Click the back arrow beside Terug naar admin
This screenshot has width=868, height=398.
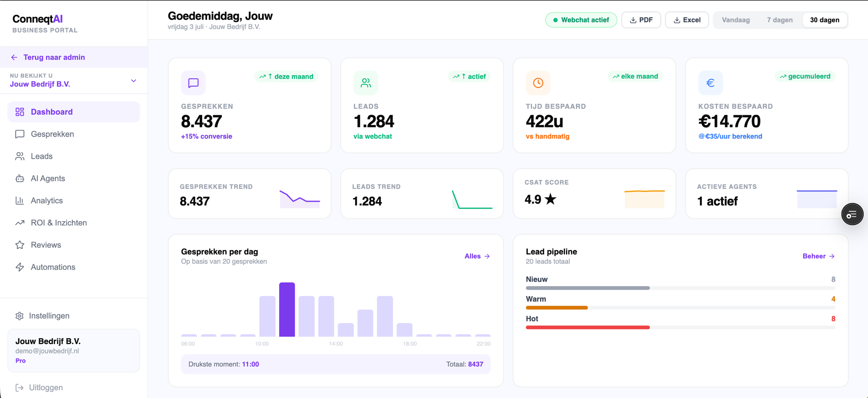point(14,57)
